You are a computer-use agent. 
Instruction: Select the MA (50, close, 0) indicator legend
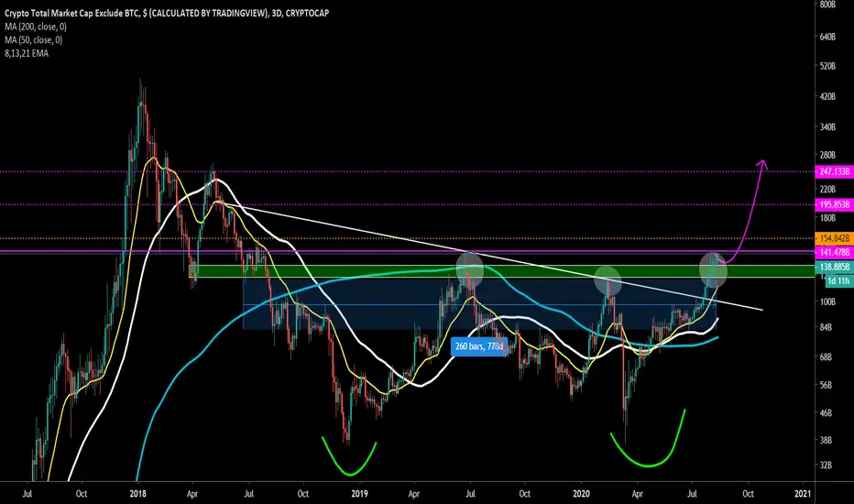pyautogui.click(x=33, y=39)
